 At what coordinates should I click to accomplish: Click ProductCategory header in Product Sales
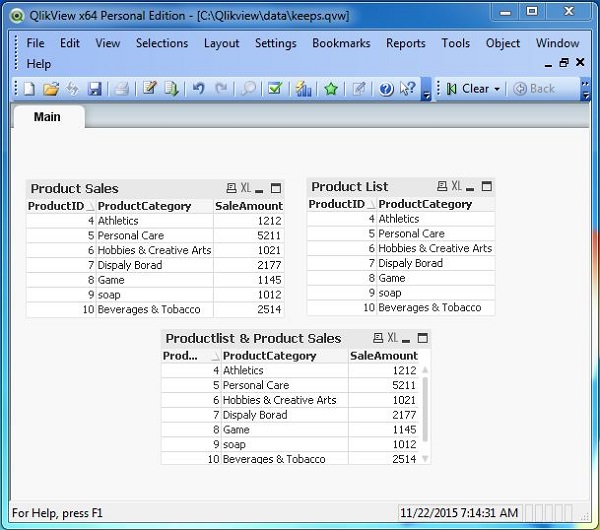pos(155,206)
